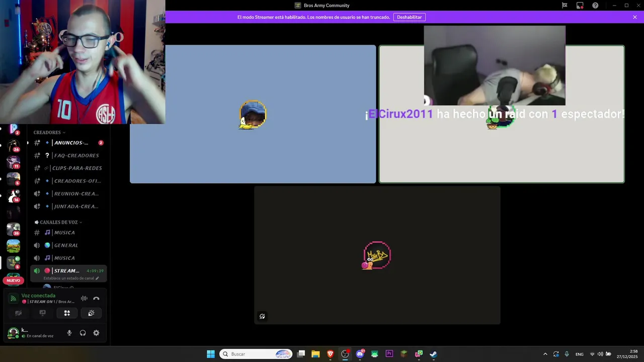Share your screen from voice panel
Viewport: 644px width, 362px height.
pos(43,313)
